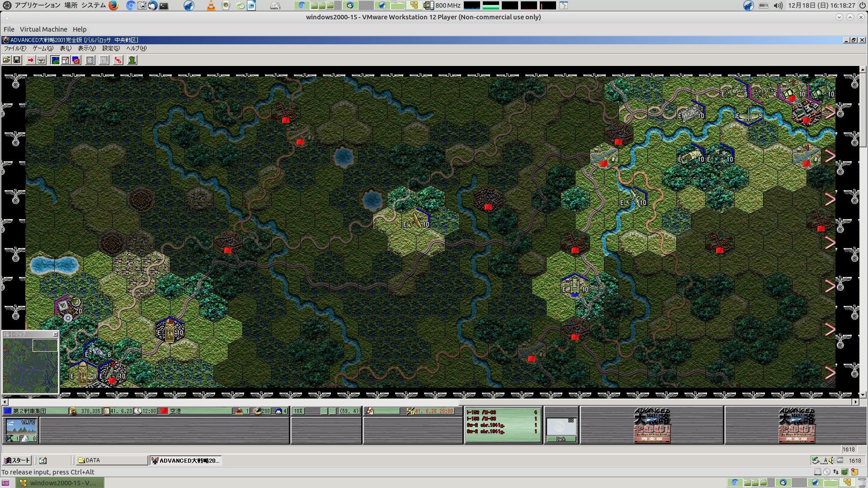Click the windows2000-15 panel taskbar button
868x488 pixels.
(60, 483)
